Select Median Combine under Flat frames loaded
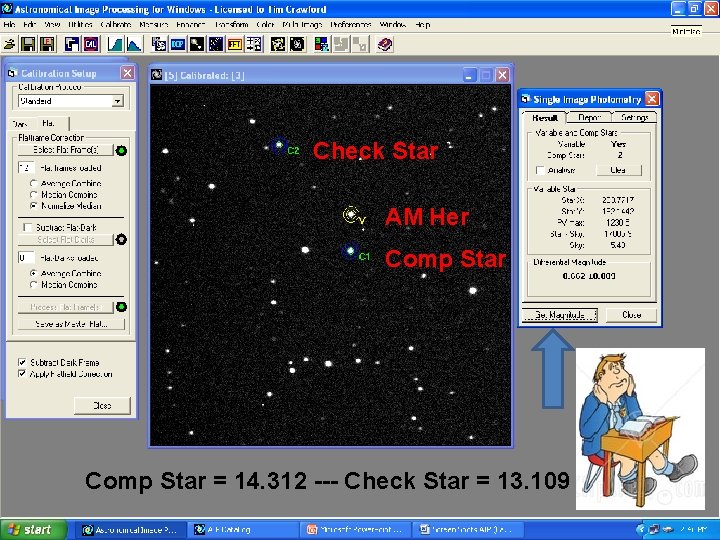The height and width of the screenshot is (540, 720). (x=34, y=195)
